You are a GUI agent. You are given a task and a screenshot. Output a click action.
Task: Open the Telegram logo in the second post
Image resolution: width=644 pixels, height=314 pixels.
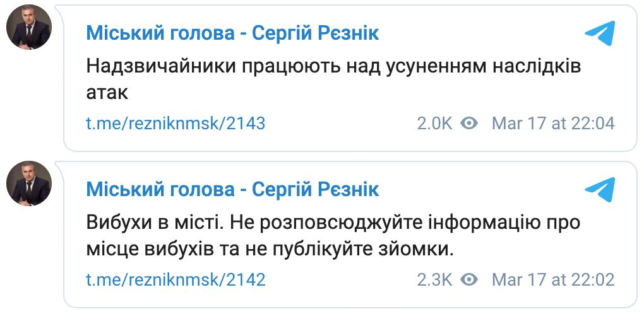(599, 190)
